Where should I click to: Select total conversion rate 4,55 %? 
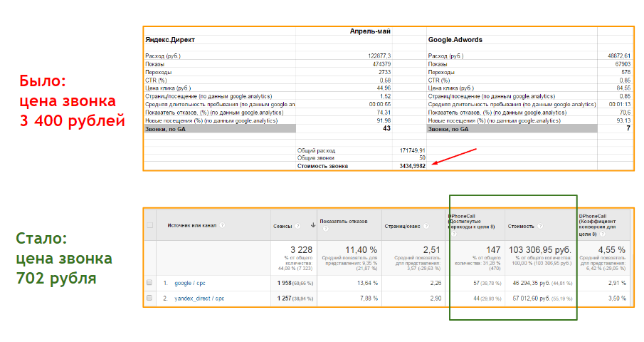[x=611, y=250]
